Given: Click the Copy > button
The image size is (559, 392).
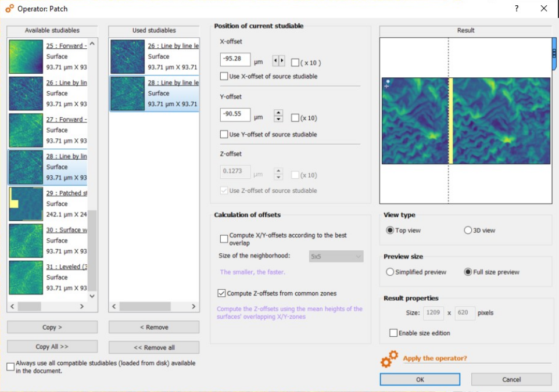Looking at the screenshot, I should pos(52,327).
